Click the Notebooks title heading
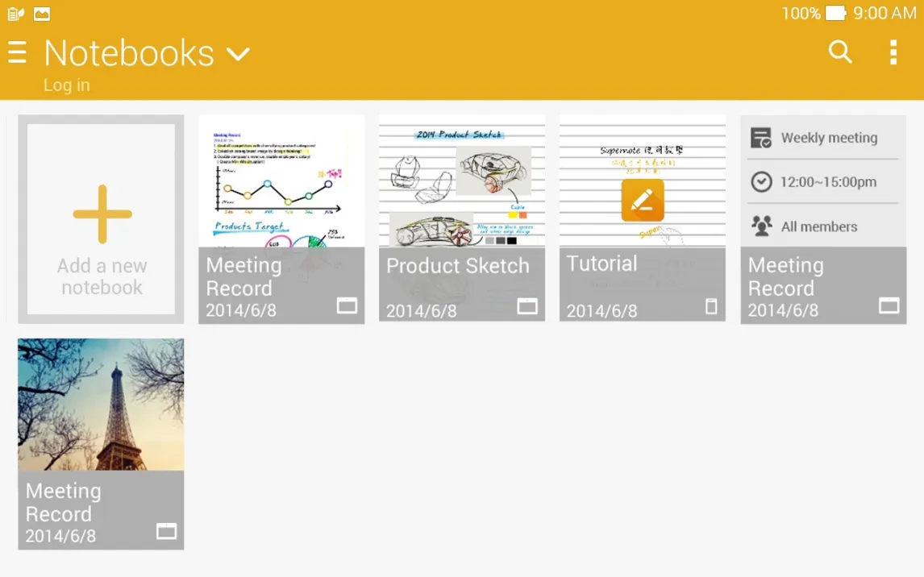Screen dimensions: 924x577 [x=129, y=53]
